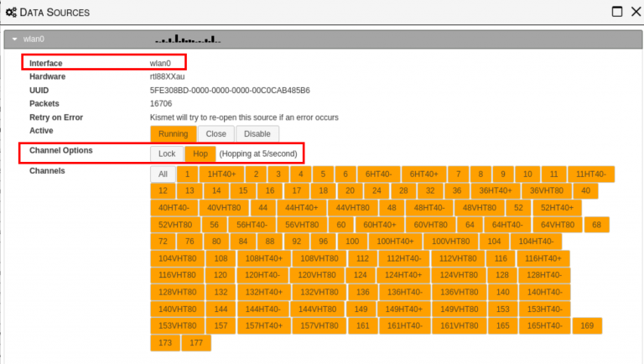Toggle channel 52VHT80
Viewport: 644px width, 364px height.
tap(175, 224)
